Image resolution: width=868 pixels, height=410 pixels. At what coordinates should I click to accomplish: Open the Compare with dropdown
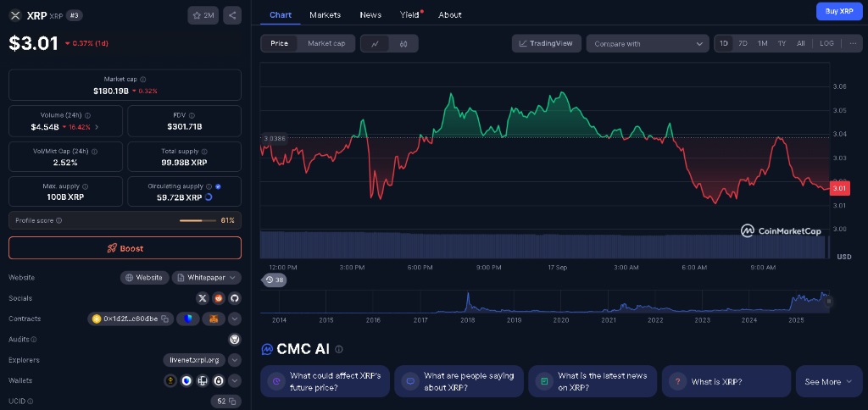648,43
